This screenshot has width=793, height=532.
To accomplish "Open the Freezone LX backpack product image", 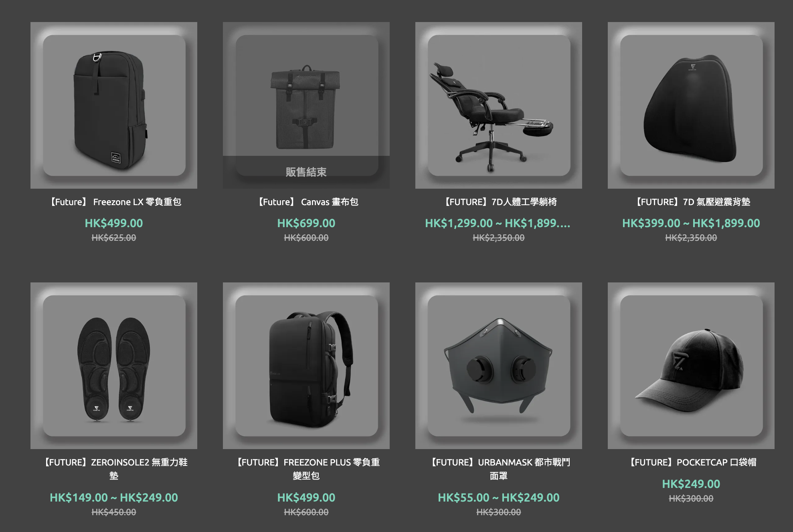I will coord(114,105).
